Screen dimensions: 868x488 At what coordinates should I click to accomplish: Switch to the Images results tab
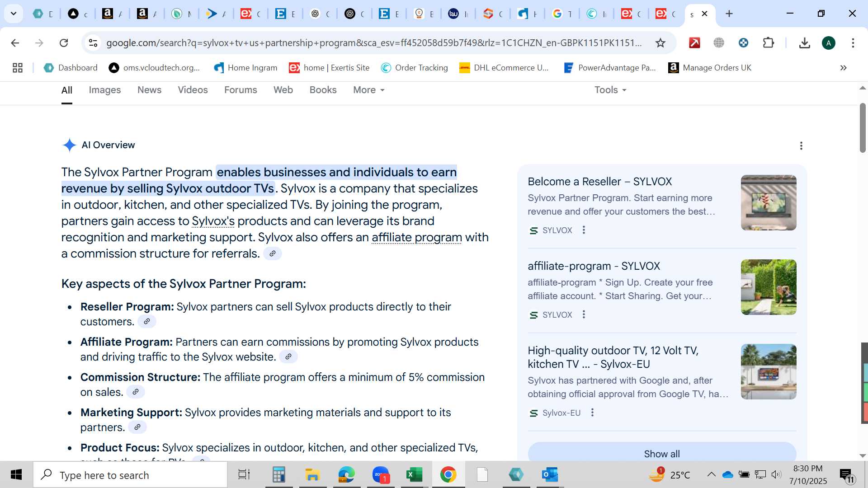[105, 90]
